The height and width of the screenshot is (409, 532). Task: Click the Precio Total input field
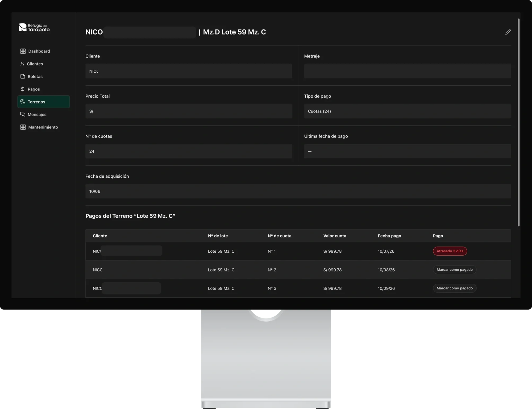189,111
